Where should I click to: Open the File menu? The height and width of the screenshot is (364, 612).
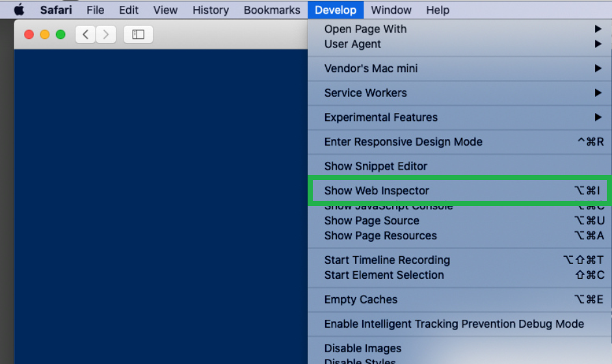(95, 10)
